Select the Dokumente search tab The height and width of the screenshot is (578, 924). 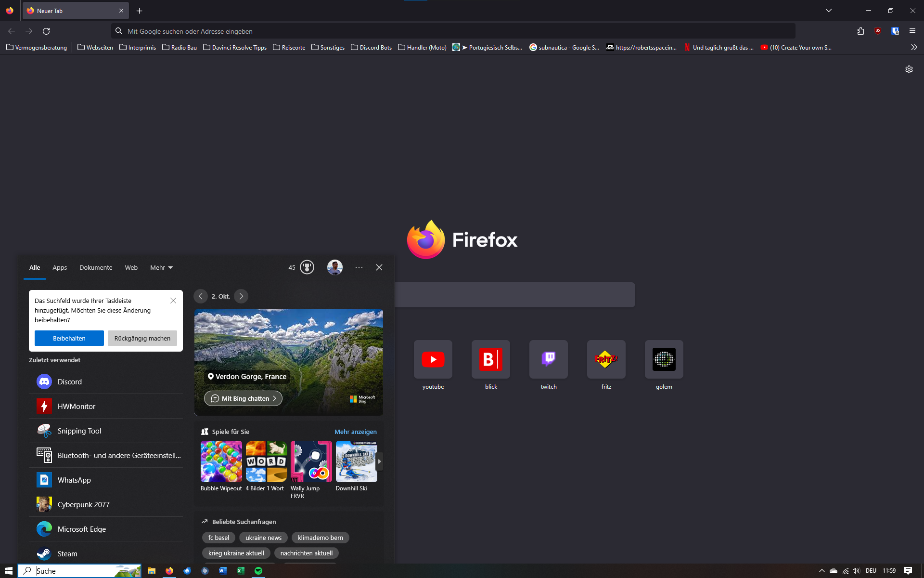pos(96,268)
